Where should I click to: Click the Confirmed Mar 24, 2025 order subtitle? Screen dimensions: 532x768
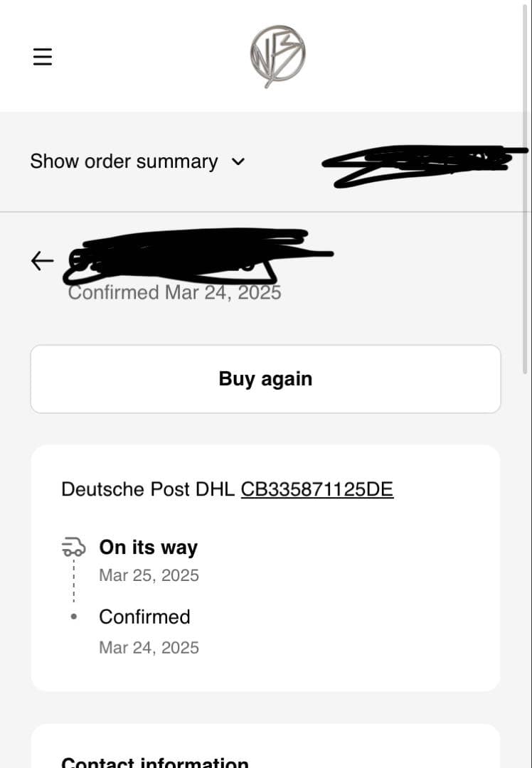pos(175,292)
